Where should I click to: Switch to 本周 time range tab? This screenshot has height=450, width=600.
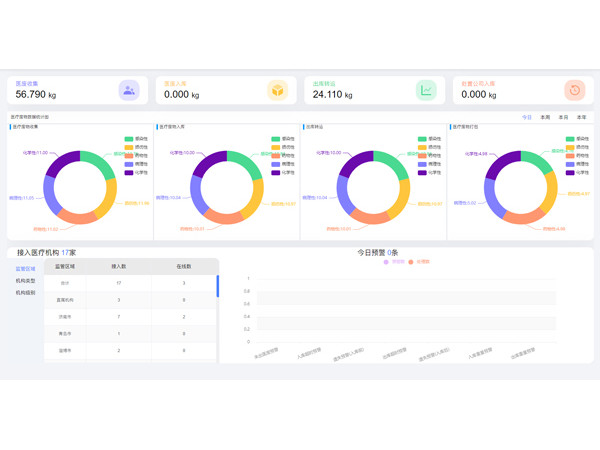coord(545,117)
